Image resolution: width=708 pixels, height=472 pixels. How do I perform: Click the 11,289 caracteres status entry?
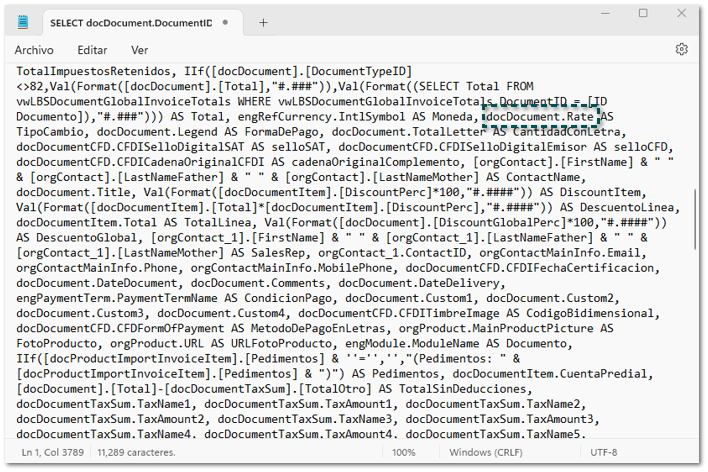pos(136,452)
